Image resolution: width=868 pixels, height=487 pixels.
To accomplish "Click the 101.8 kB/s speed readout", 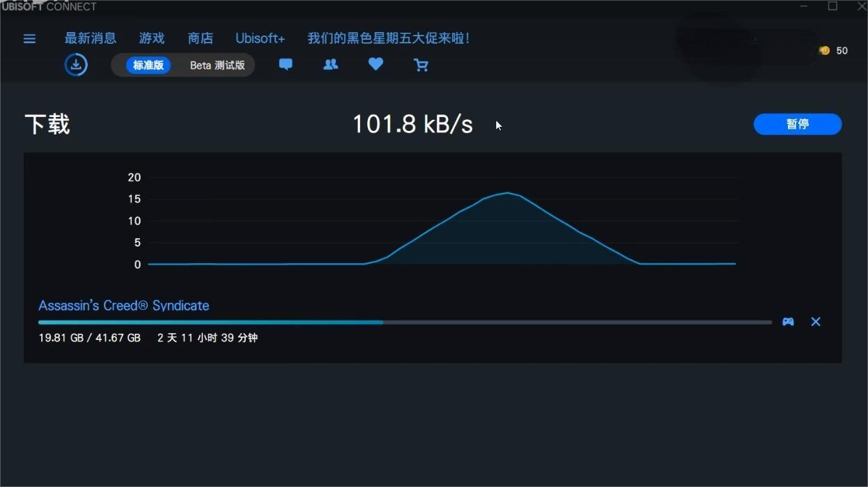I will [x=412, y=125].
